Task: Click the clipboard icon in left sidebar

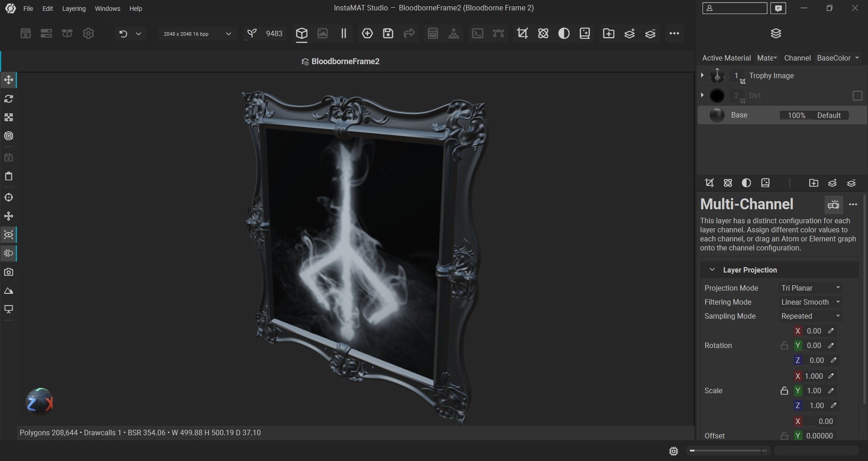Action: tap(9, 176)
